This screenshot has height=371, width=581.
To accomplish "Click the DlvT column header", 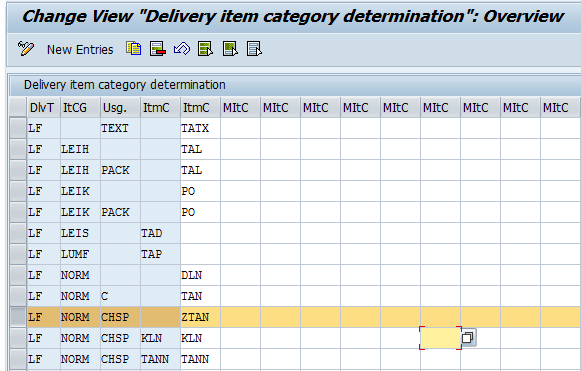I will point(43,107).
